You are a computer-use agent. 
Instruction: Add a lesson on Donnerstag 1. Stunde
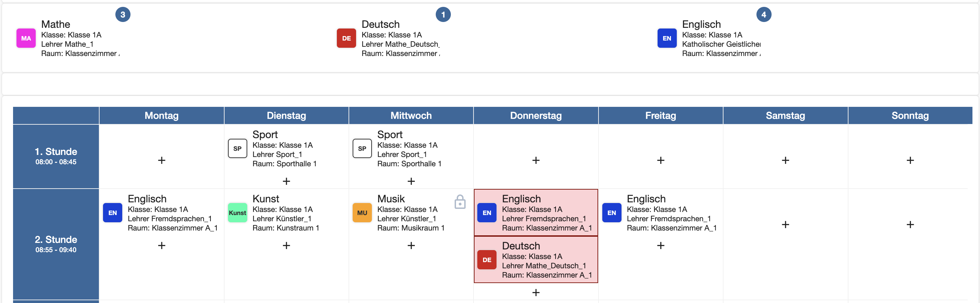pos(536,160)
